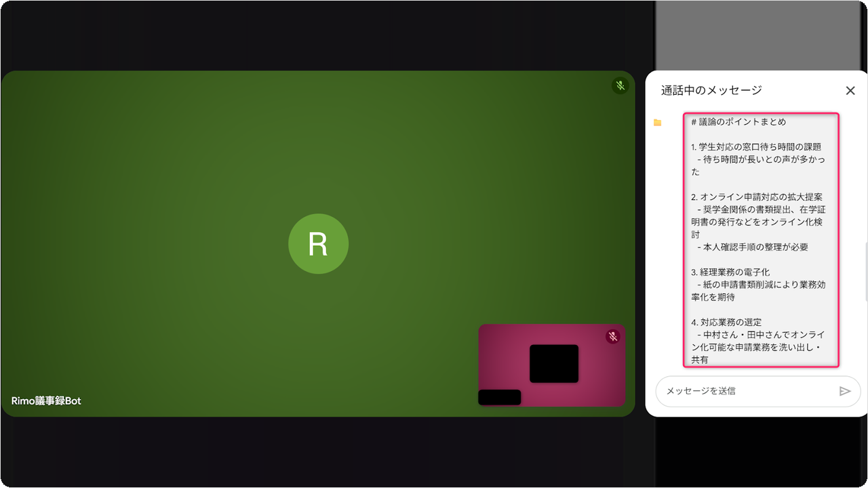Click the yellow folder icon beside the message

(x=657, y=123)
